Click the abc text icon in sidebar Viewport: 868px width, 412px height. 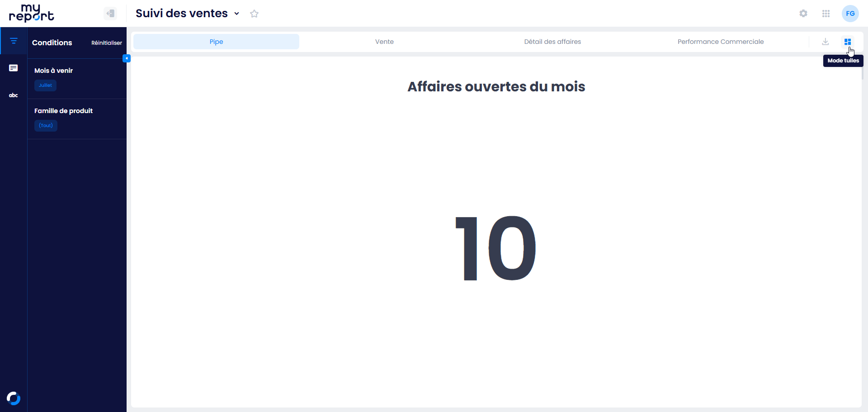(14, 95)
